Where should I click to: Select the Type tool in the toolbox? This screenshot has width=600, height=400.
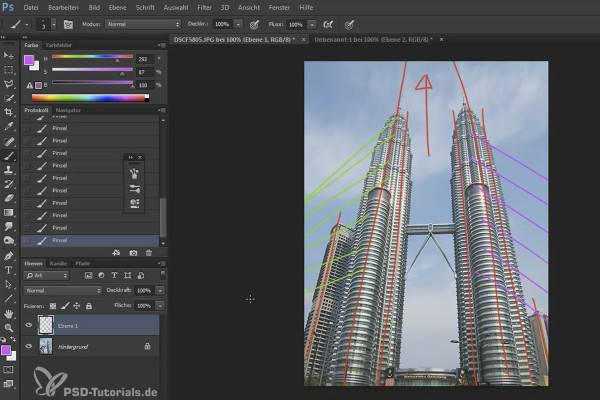coord(8,270)
